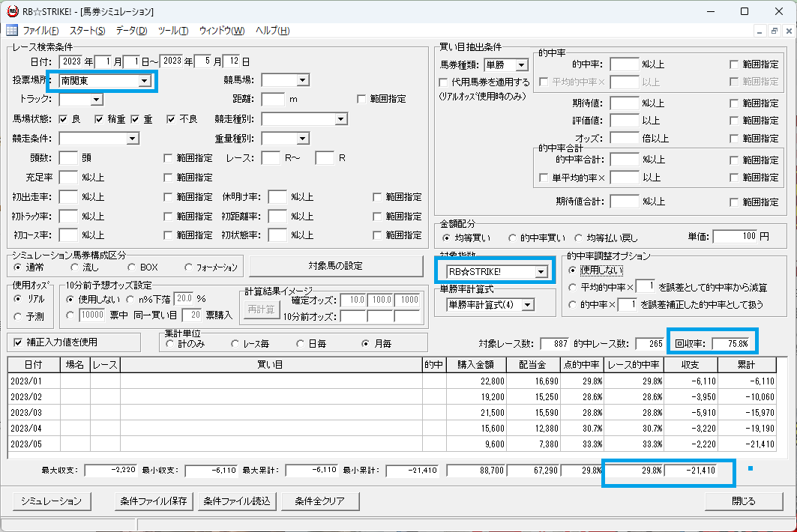This screenshot has height=532, width=797.
Task: Expand the 競馬場 dropdown
Action: coord(303,80)
